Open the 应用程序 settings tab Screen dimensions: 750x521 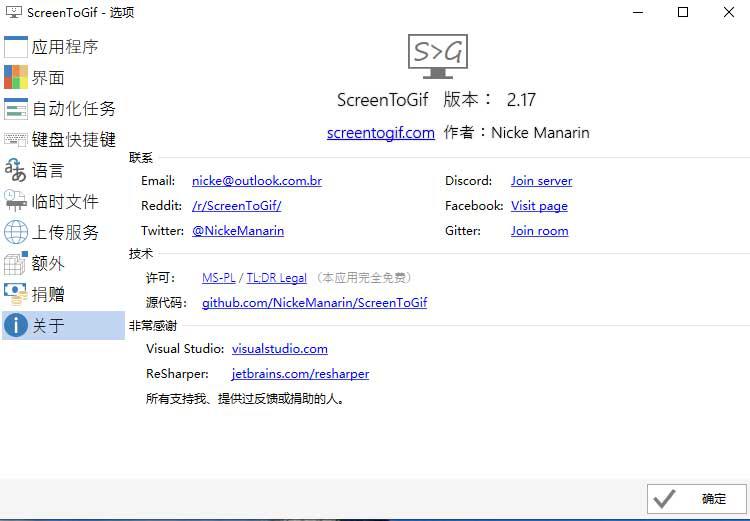(x=63, y=47)
